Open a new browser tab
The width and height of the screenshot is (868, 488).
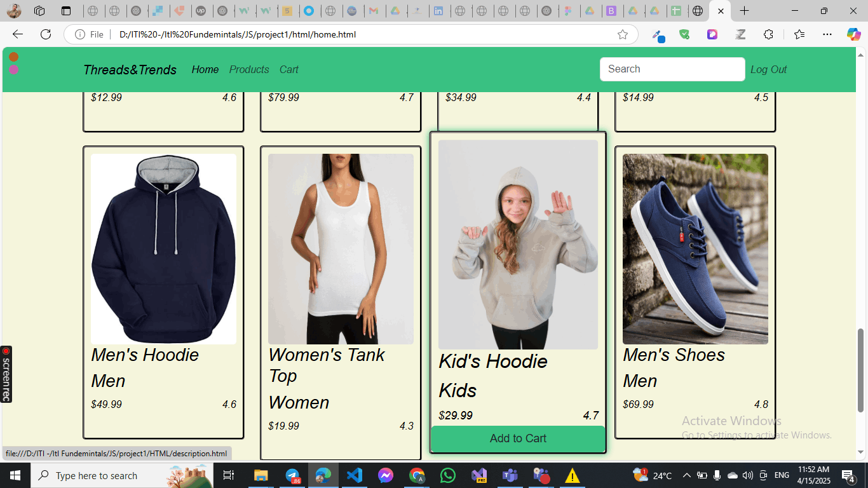[745, 11]
